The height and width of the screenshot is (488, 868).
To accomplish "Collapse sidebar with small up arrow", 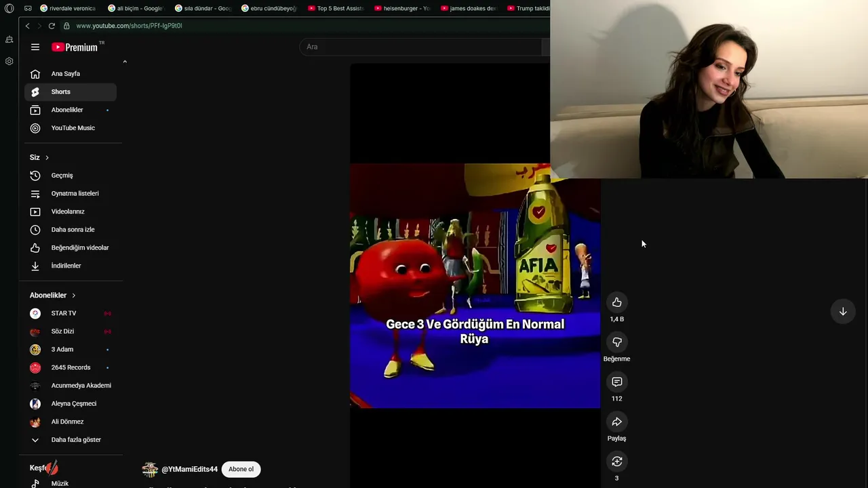I will click(x=125, y=62).
